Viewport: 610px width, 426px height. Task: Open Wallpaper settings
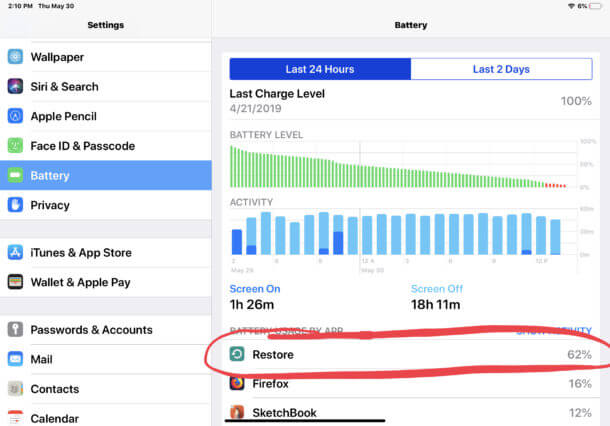pos(106,57)
